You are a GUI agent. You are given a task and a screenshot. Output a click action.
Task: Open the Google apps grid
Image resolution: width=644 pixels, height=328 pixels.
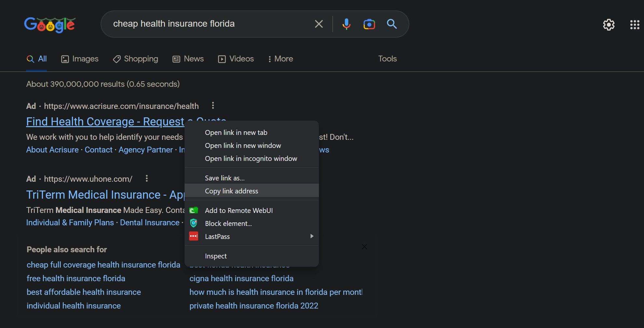pos(635,25)
